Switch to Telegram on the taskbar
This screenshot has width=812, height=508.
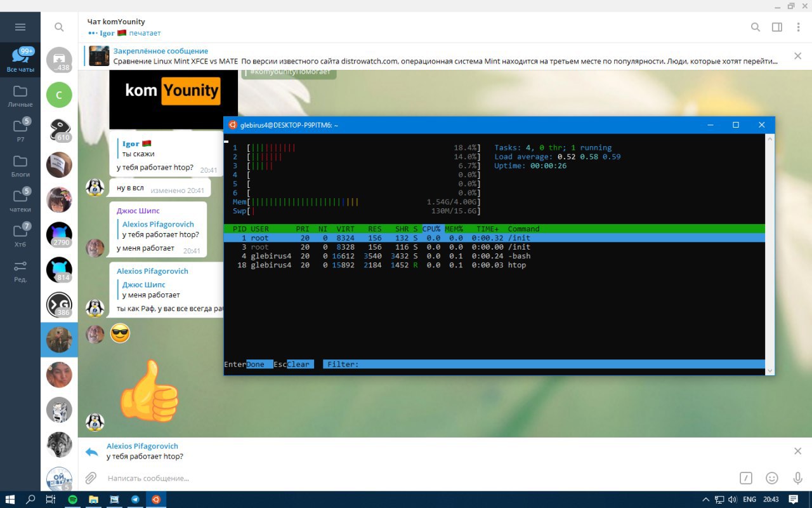click(135, 500)
